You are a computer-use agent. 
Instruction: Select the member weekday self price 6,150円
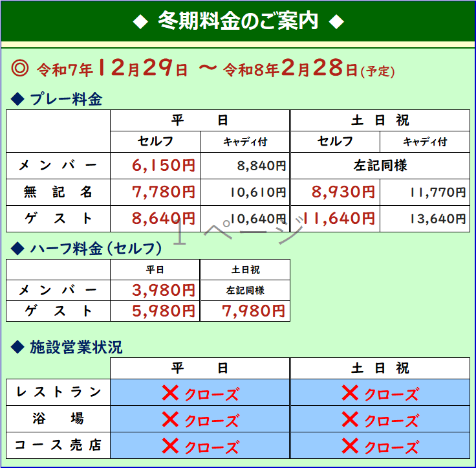pyautogui.click(x=163, y=166)
